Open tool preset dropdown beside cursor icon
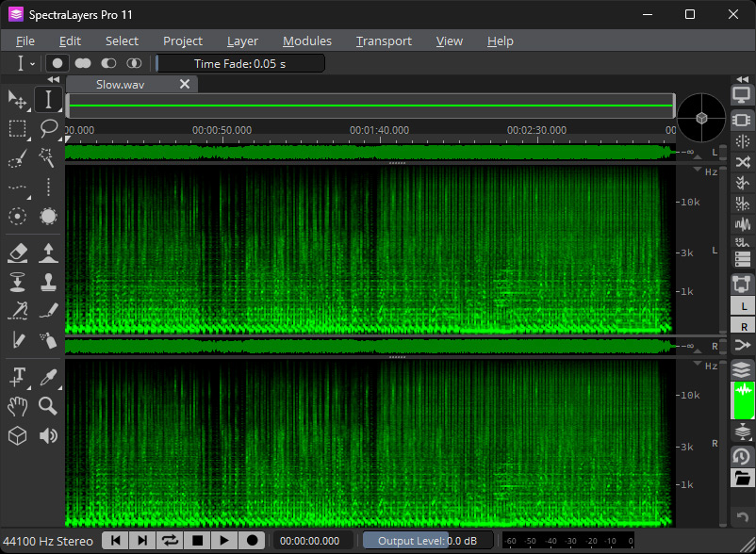Viewport: 756px width, 554px height. 32,63
